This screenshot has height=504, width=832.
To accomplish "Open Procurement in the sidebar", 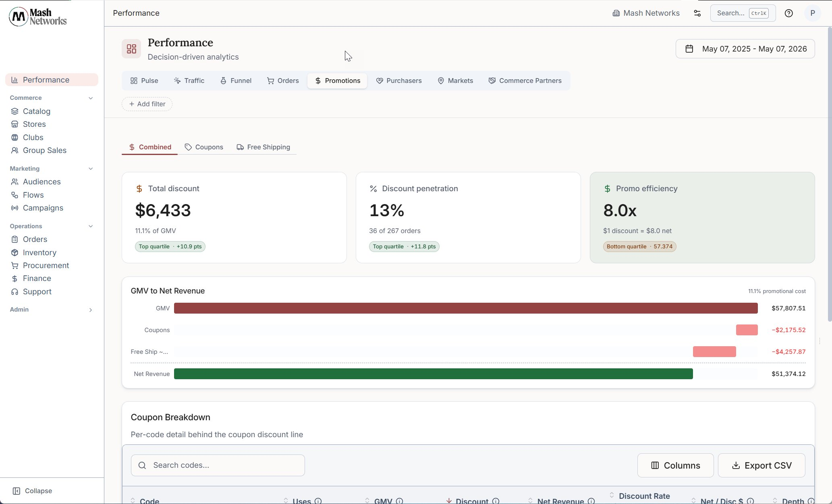I will click(46, 265).
